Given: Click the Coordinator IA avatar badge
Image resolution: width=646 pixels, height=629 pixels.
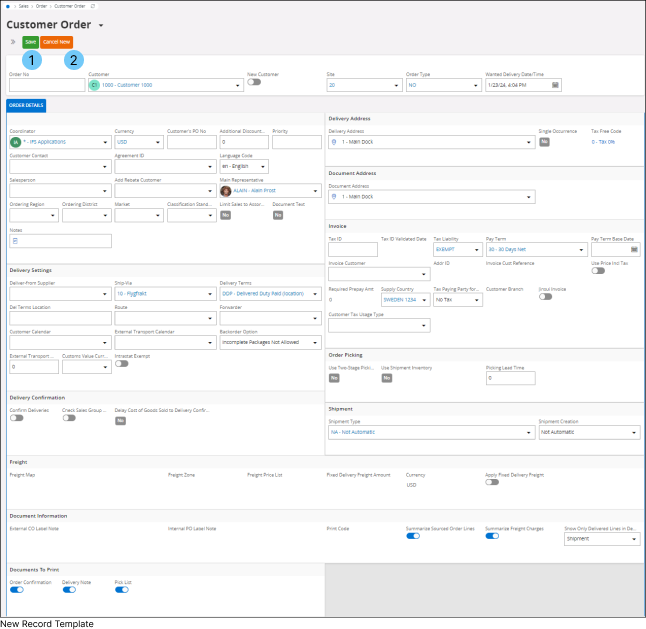Looking at the screenshot, I should pyautogui.click(x=15, y=142).
